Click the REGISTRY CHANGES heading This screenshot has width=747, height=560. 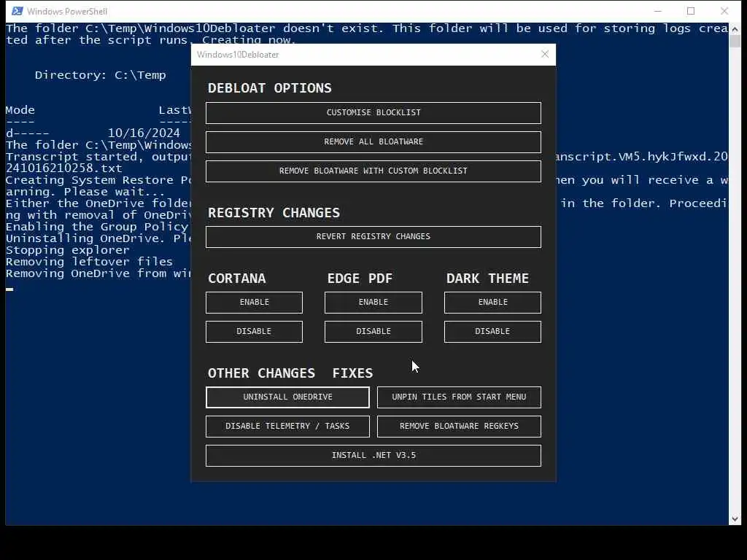click(274, 213)
